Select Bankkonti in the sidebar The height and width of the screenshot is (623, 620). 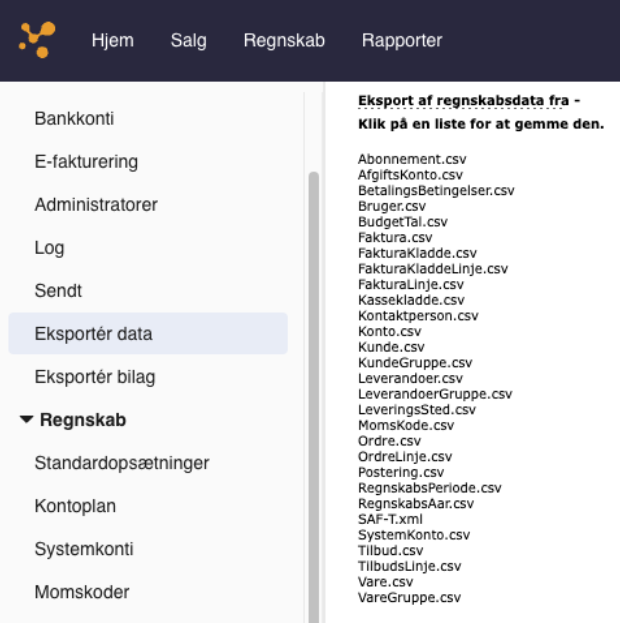click(74, 118)
